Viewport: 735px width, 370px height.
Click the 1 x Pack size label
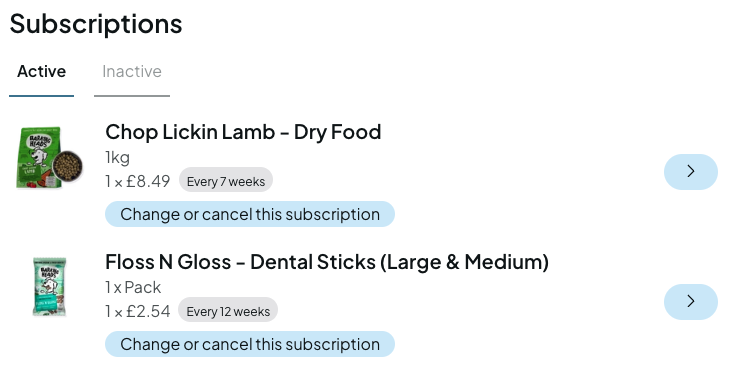click(x=133, y=287)
